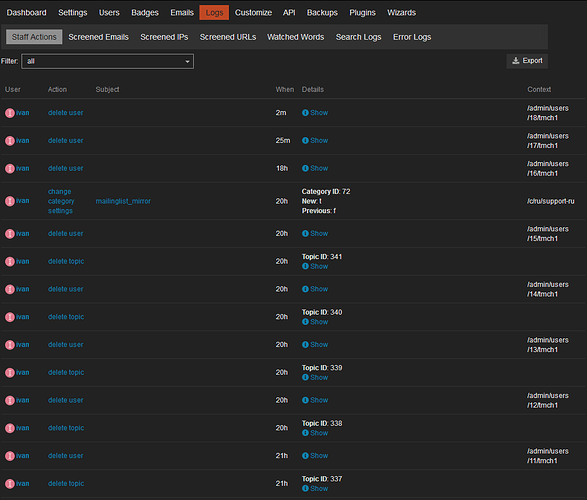Click the delete topic action for Topic 338
The image size is (587, 500).
(x=66, y=428)
